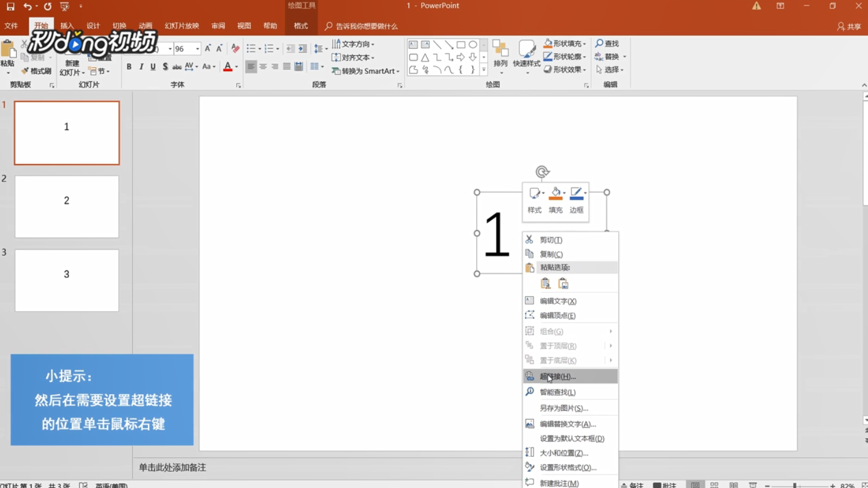
Task: Select slide 3 thumbnail
Action: click(67, 280)
